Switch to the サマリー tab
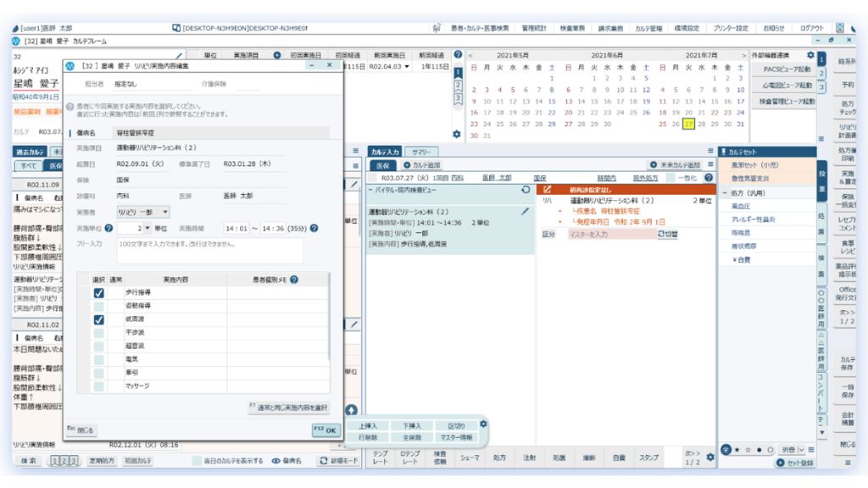Screen dimensions: 868x488 (x=420, y=151)
